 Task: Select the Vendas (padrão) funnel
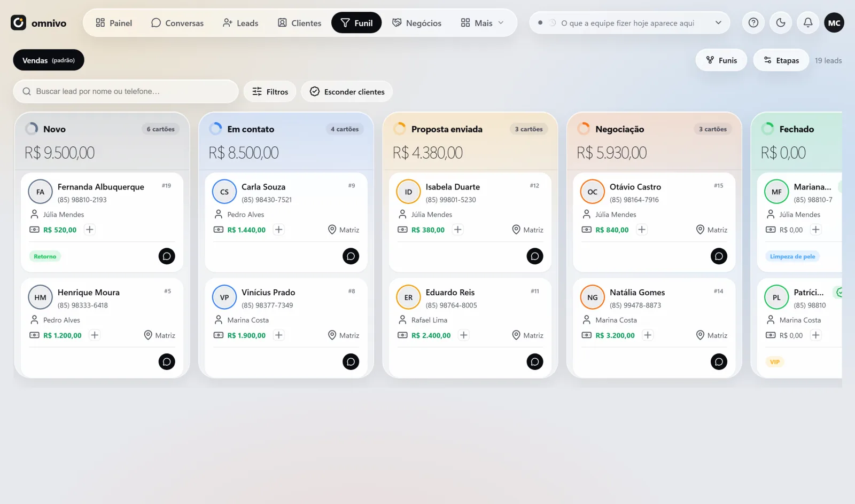pyautogui.click(x=49, y=60)
